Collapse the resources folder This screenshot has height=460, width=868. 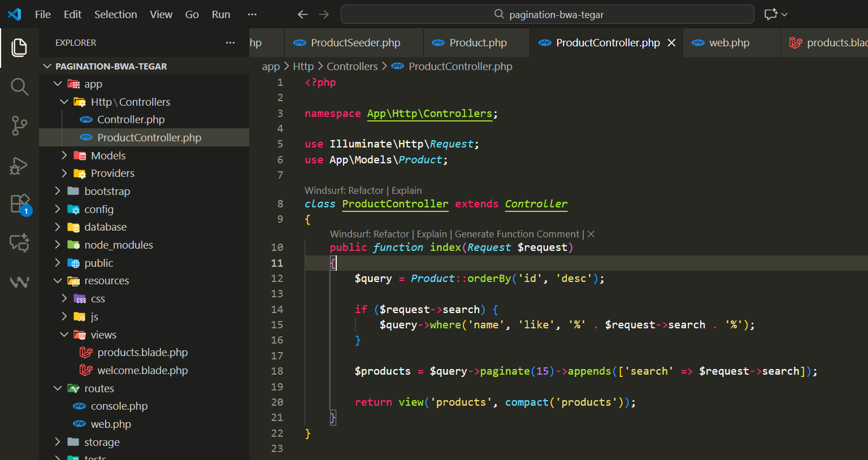click(106, 281)
